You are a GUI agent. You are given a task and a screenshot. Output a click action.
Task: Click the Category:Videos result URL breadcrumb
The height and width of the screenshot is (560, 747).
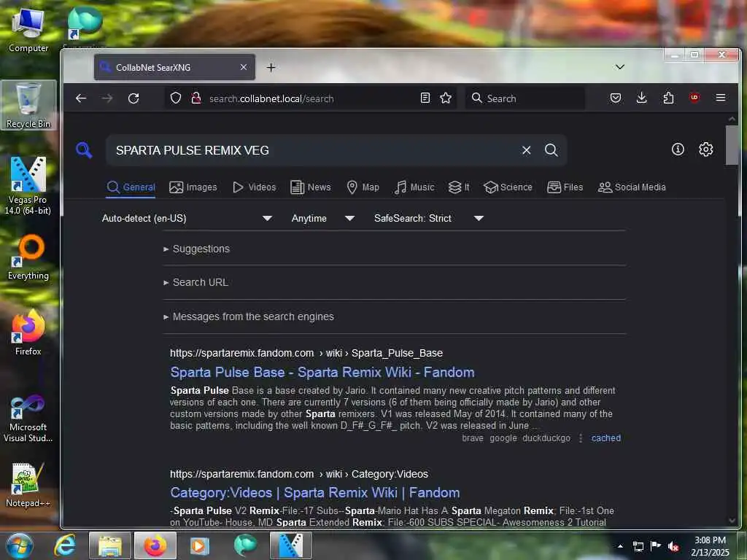coord(299,474)
